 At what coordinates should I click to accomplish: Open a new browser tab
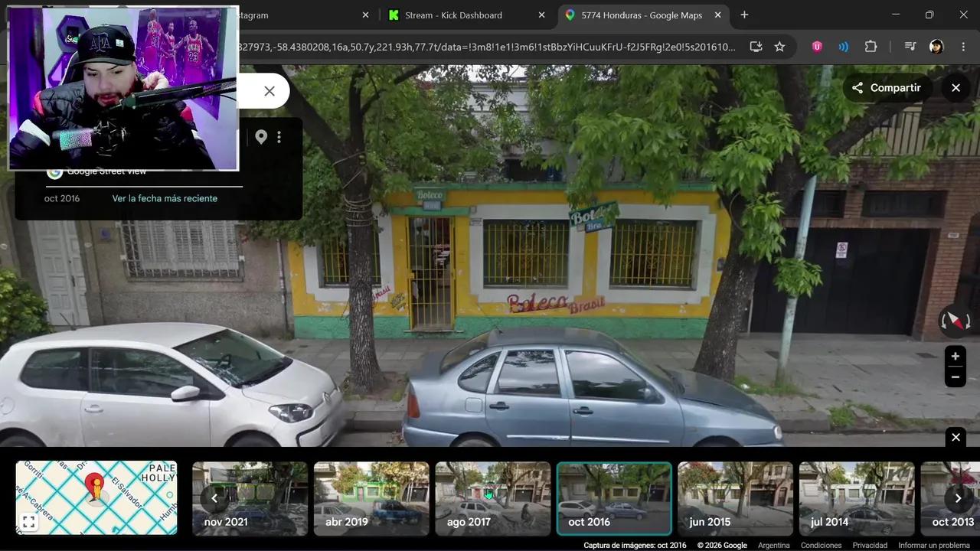point(744,15)
